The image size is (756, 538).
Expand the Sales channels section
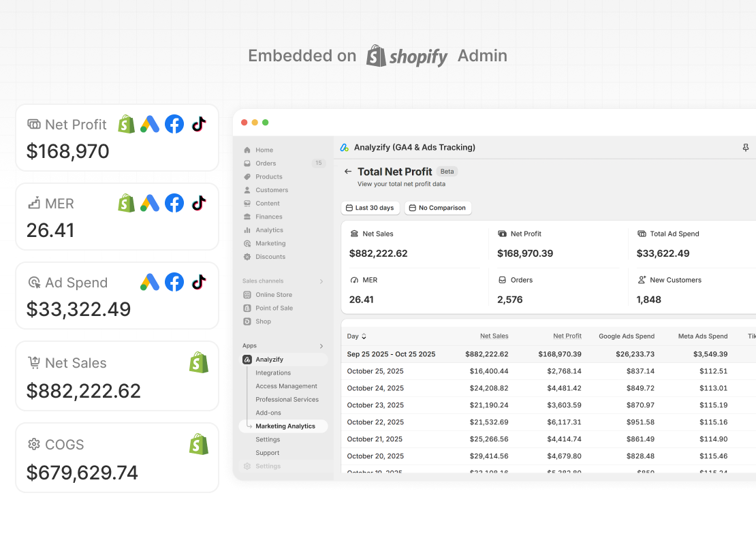(x=322, y=281)
